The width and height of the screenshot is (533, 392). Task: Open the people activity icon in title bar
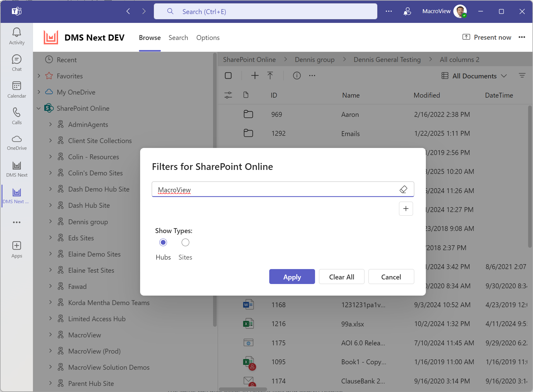pos(407,12)
